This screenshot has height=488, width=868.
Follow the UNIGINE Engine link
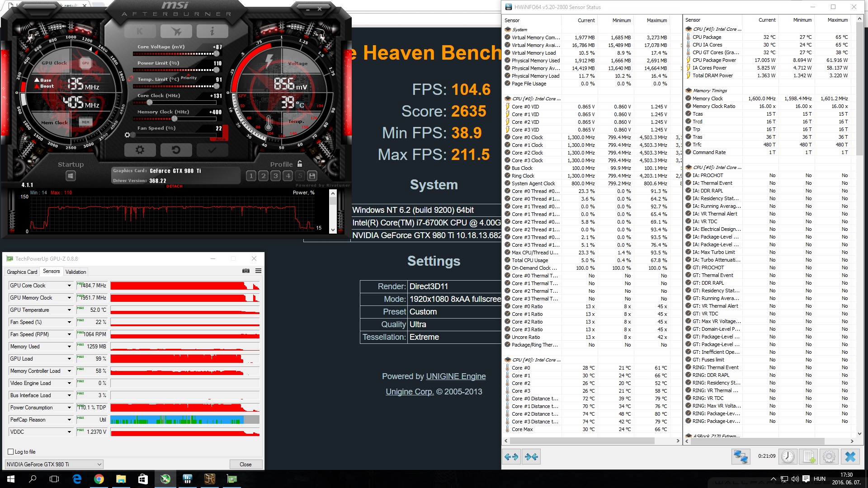coord(456,376)
